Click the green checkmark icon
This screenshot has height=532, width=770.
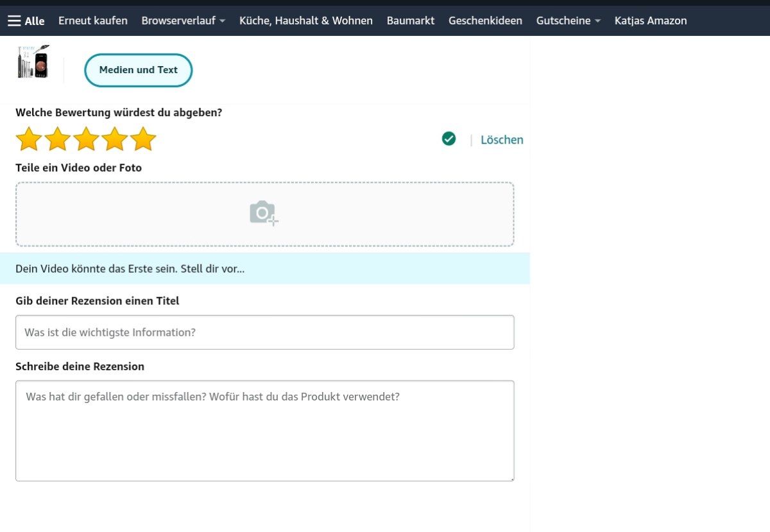tap(449, 139)
